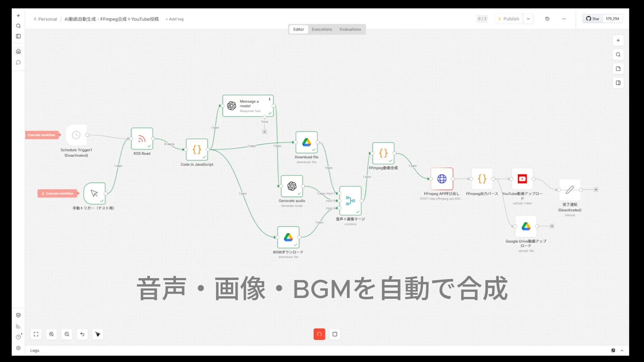Select the FFmpeg出力パース node

[x=482, y=179]
